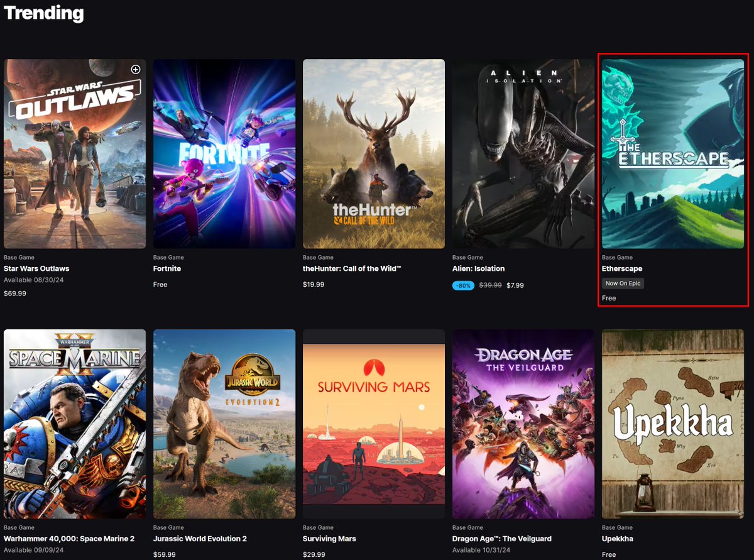Open the Dragon Age: The Veilguard cover
754x560 pixels.
[x=523, y=424]
